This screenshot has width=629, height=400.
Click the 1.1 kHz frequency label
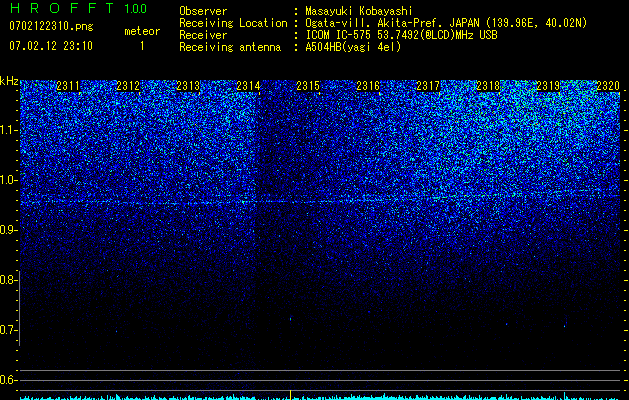[8, 130]
